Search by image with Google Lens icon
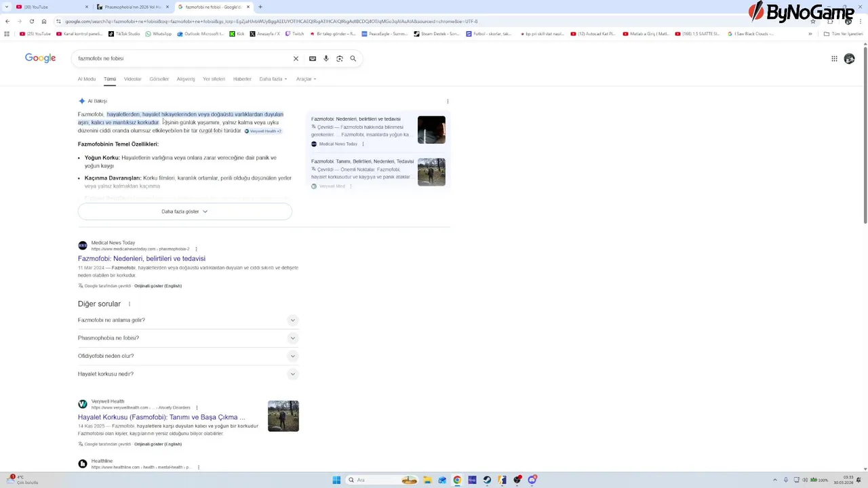Image resolution: width=868 pixels, height=488 pixels. tap(340, 59)
